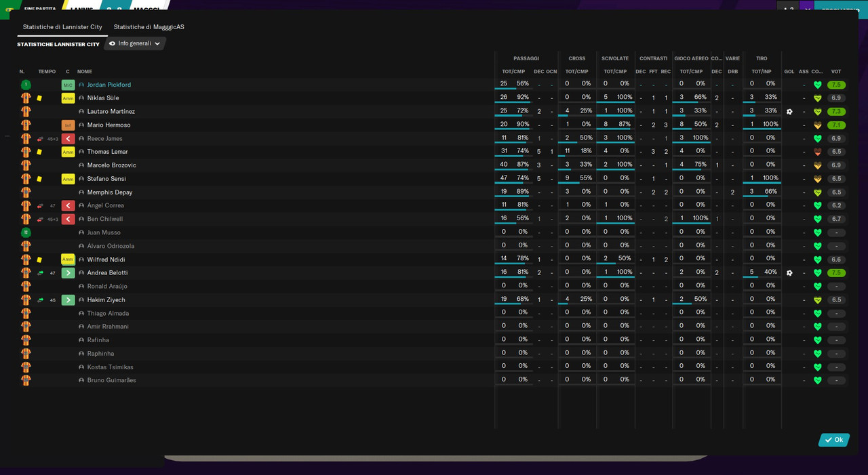Click Juan Musso's goalkeeper shirt icon

[x=26, y=232]
